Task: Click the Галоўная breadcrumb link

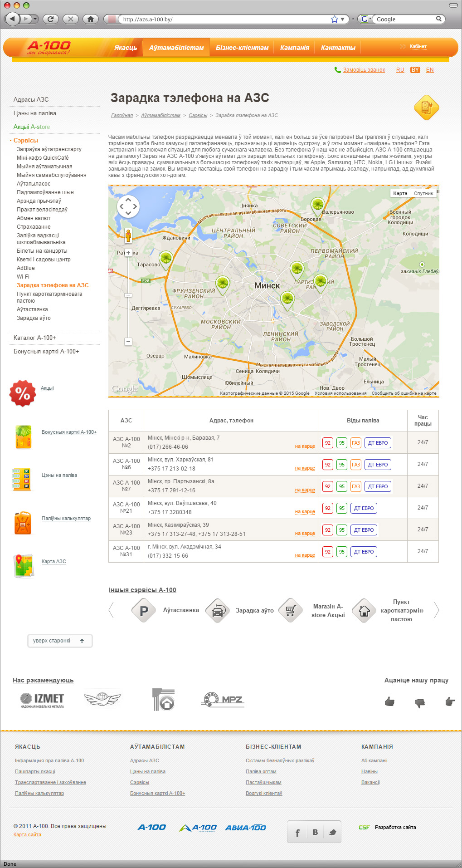Action: pos(122,115)
